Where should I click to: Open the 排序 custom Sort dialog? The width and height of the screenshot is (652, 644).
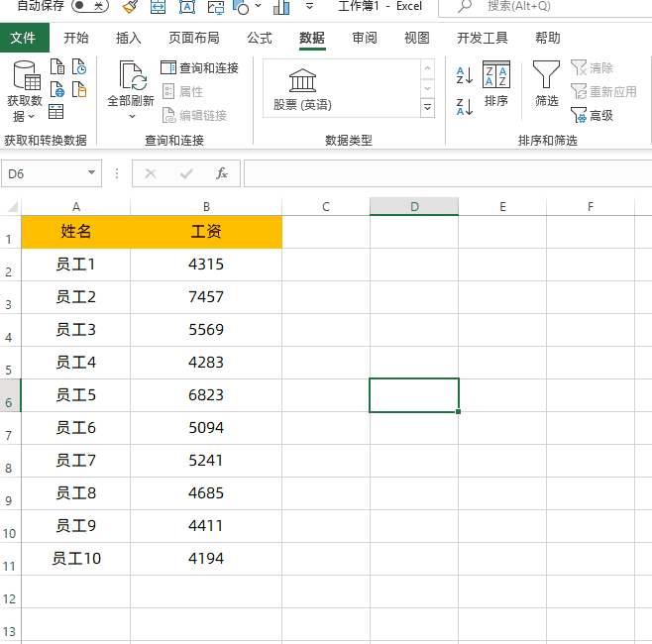coord(496,84)
